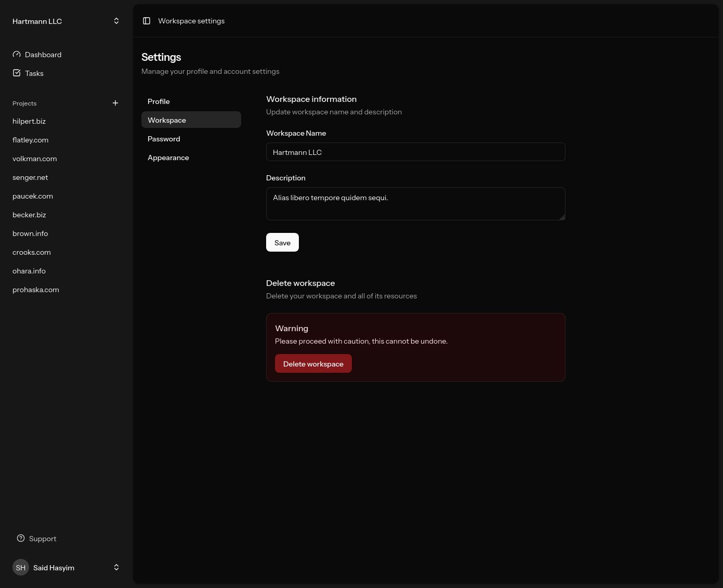Open the senger.net project
The width and height of the screenshot is (723, 588).
(67, 177)
